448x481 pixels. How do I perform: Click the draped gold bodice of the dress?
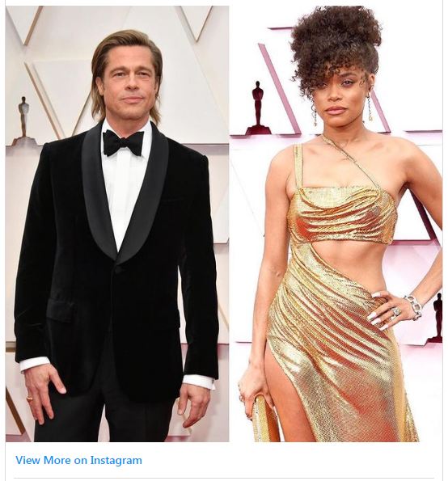pos(342,215)
